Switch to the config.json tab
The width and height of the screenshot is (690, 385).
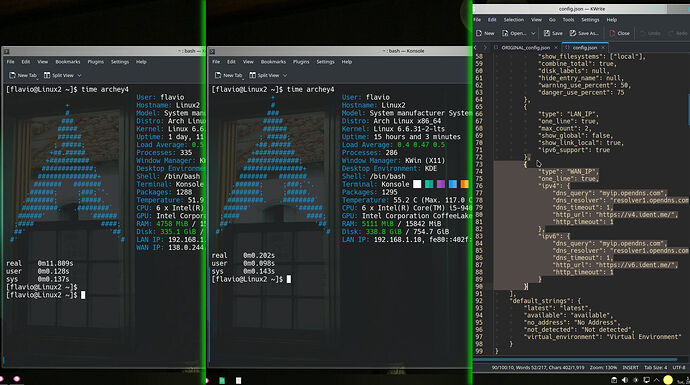point(584,48)
